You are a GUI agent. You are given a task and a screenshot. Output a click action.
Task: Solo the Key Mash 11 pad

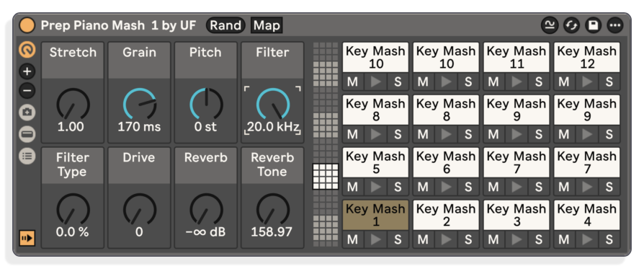[538, 81]
